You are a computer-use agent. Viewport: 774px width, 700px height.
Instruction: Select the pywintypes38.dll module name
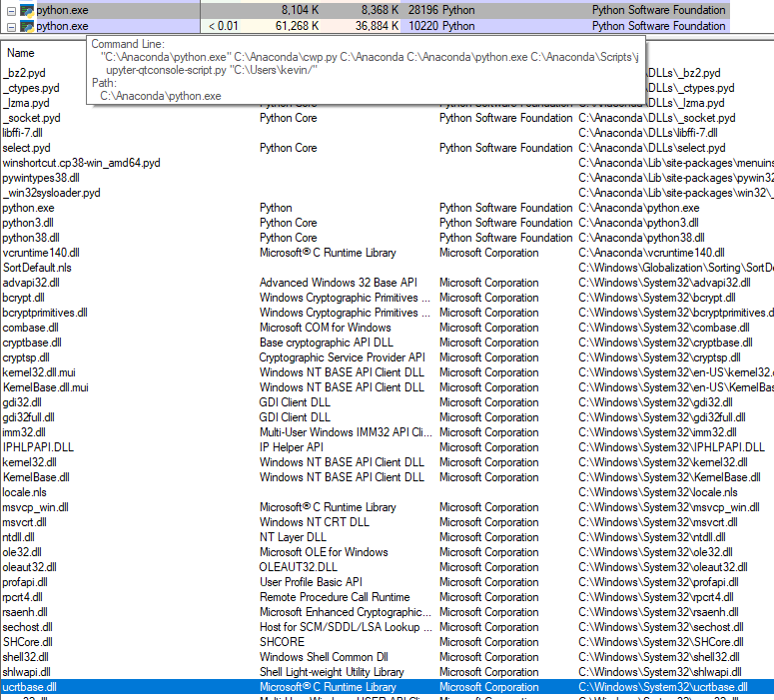coord(41,178)
